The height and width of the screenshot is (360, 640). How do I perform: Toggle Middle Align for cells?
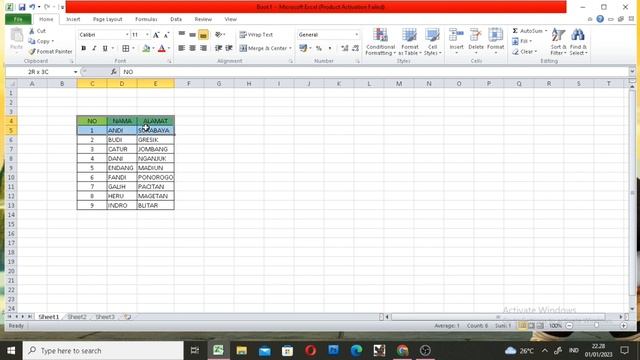point(193,35)
